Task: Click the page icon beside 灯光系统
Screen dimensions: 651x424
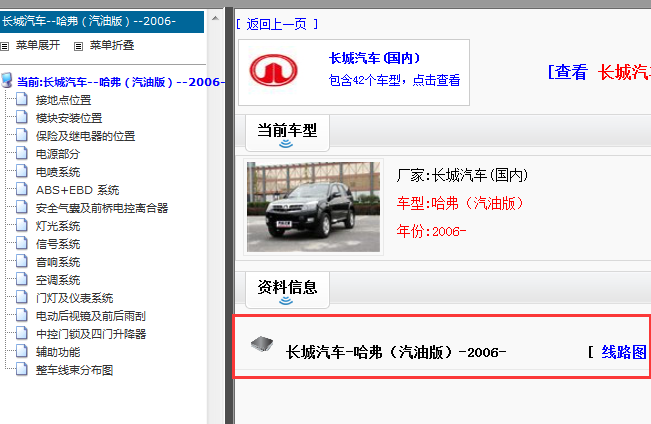Action: (x=22, y=225)
